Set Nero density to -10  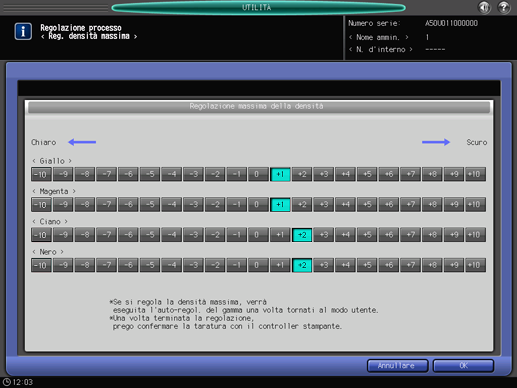point(41,265)
